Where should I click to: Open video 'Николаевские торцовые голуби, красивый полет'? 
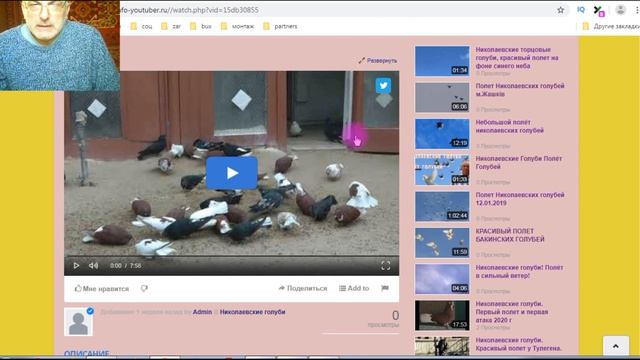click(x=517, y=58)
